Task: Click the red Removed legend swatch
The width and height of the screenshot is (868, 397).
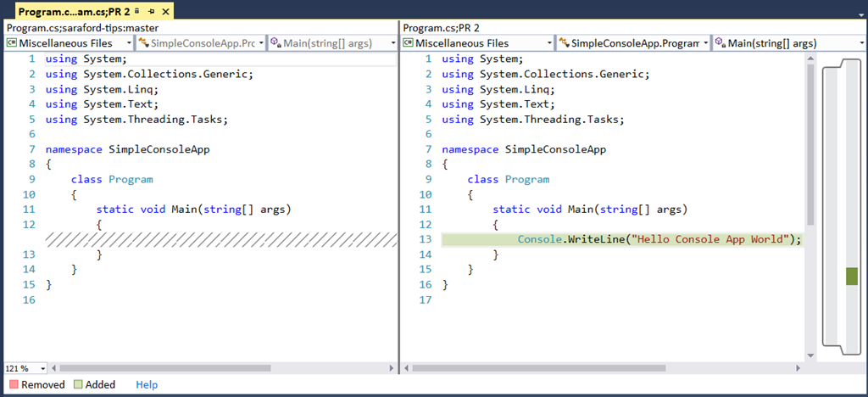Action: tap(13, 385)
